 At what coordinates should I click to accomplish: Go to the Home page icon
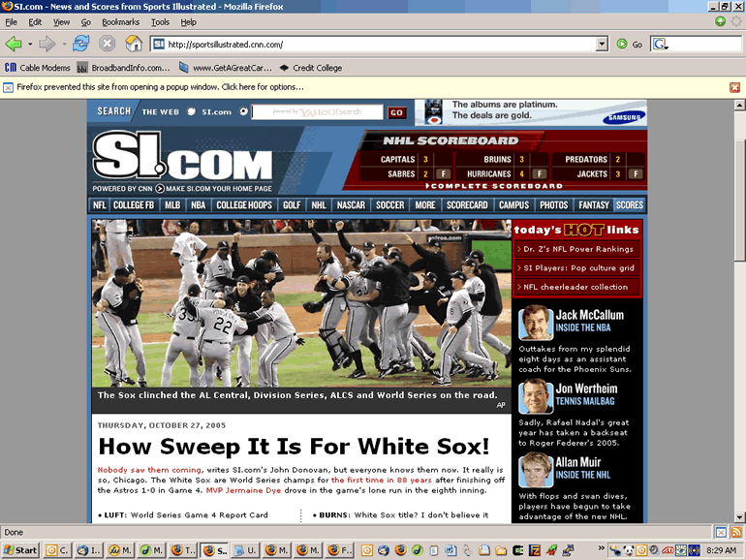[134, 44]
